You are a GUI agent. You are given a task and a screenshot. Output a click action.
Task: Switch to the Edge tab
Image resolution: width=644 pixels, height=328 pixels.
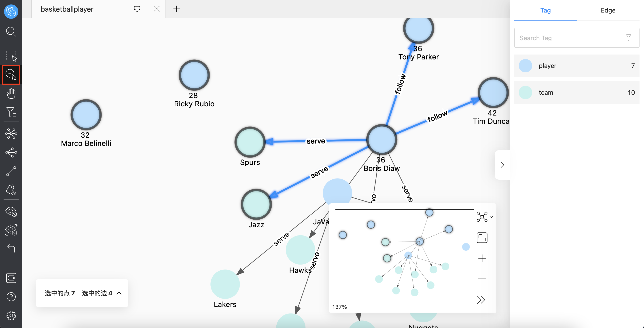(x=608, y=10)
